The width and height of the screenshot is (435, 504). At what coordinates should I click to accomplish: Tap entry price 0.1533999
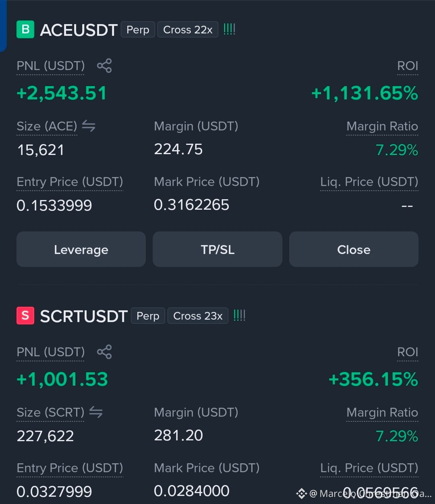(x=54, y=205)
